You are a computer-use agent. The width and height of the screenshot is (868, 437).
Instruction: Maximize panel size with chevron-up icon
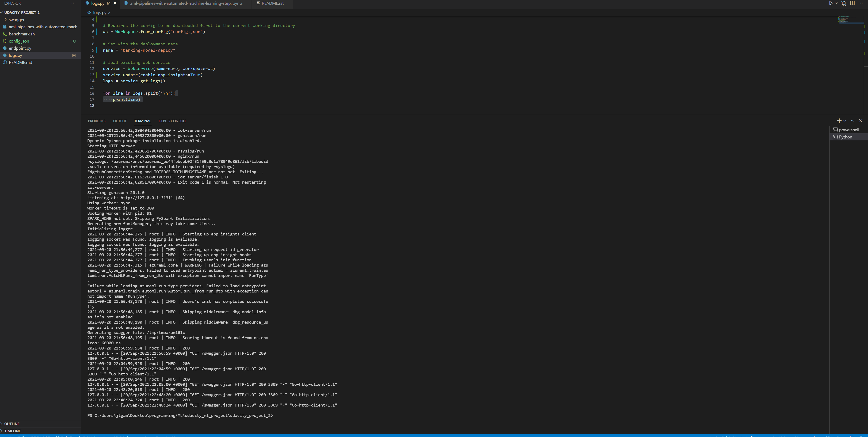pyautogui.click(x=852, y=121)
